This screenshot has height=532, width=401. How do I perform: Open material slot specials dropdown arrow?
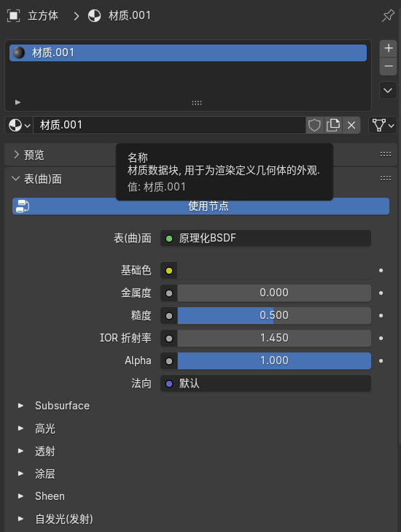coord(388,90)
